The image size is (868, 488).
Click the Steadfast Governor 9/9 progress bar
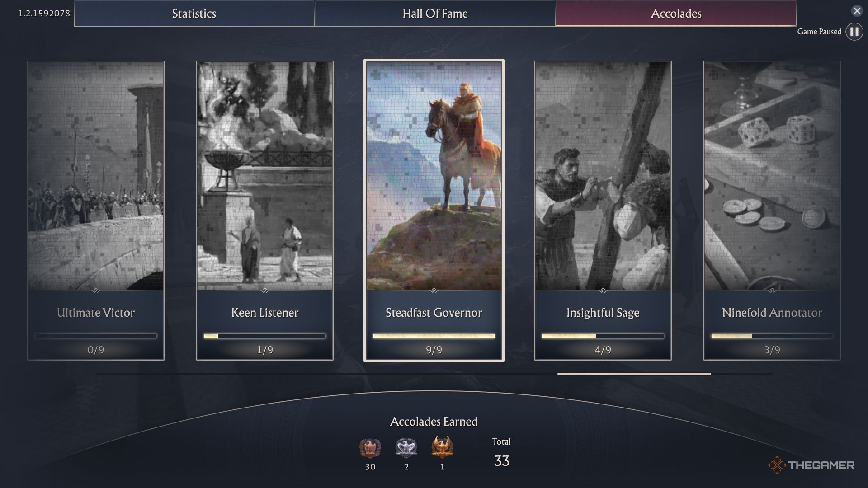(434, 336)
